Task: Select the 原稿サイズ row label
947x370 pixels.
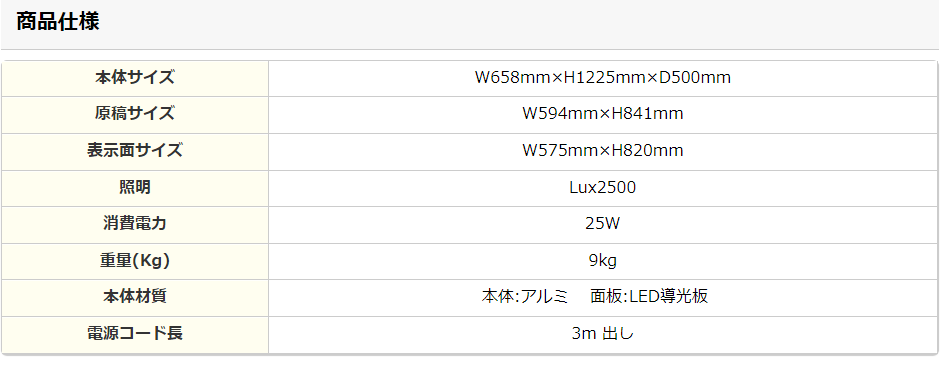Action: pos(135,113)
